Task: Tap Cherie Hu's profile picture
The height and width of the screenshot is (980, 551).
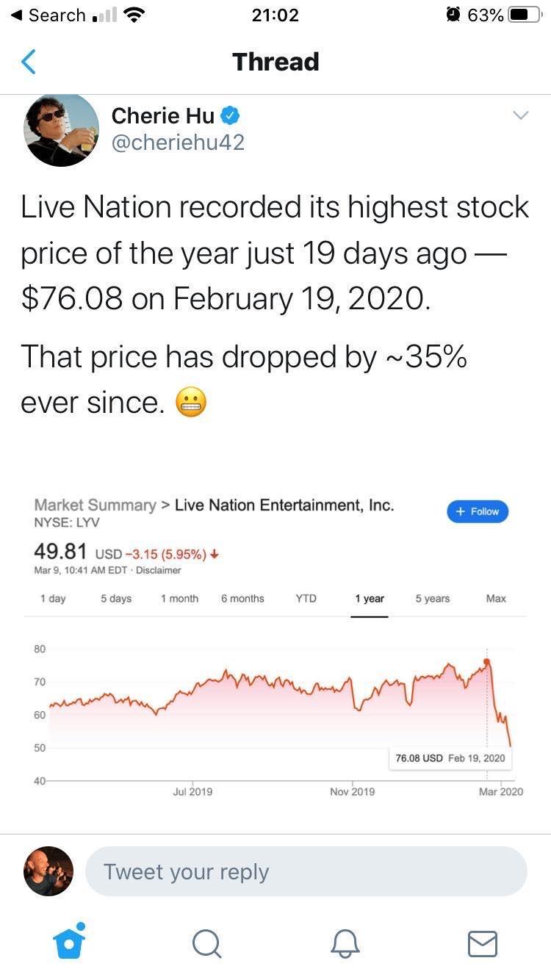Action: pyautogui.click(x=61, y=130)
